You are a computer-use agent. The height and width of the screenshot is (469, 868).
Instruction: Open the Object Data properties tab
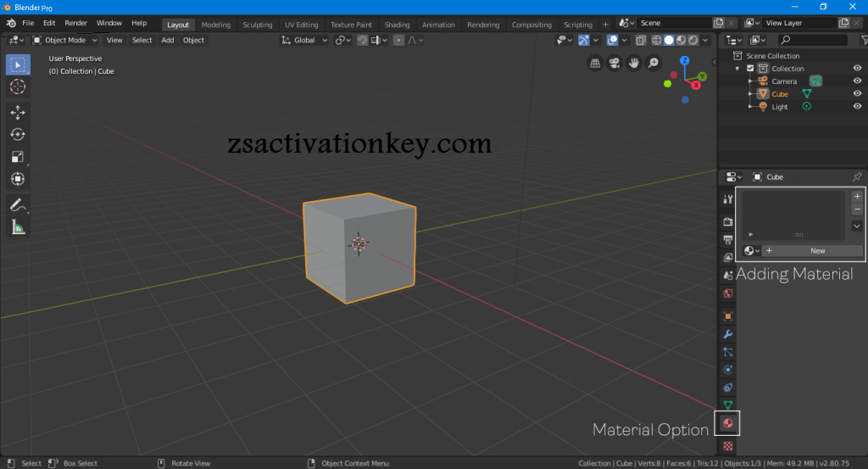tap(728, 405)
